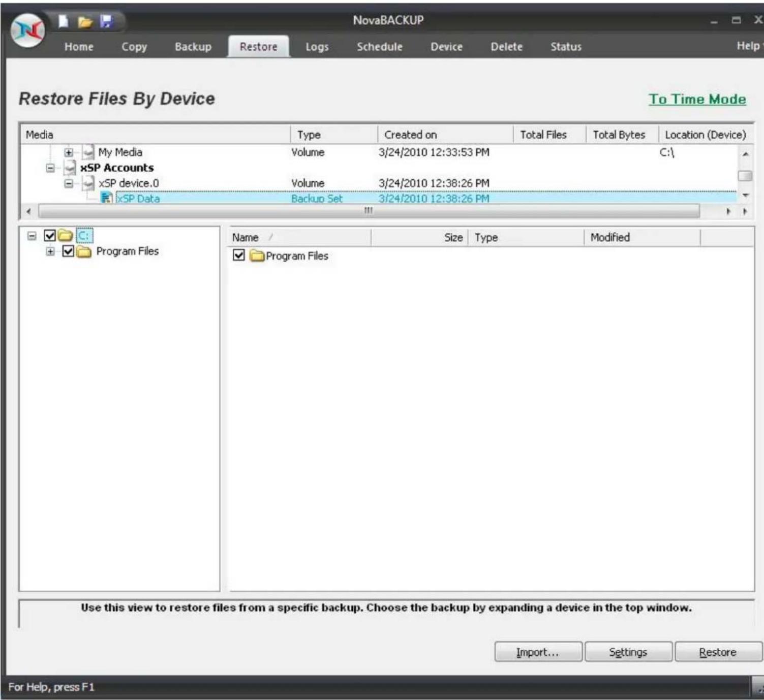
Task: Toggle Program Files checkbox in file list
Action: pos(238,255)
